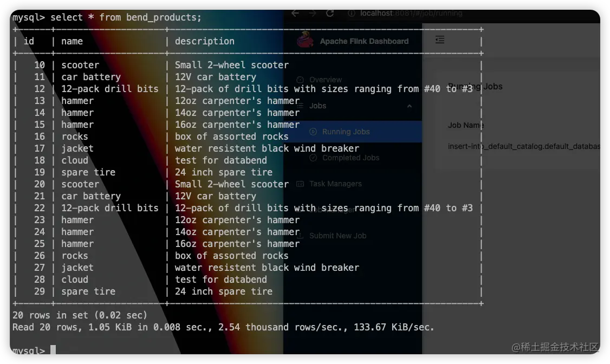Click the Running Jobs play icon
Viewport: 610px width, 364px height.
tap(314, 132)
